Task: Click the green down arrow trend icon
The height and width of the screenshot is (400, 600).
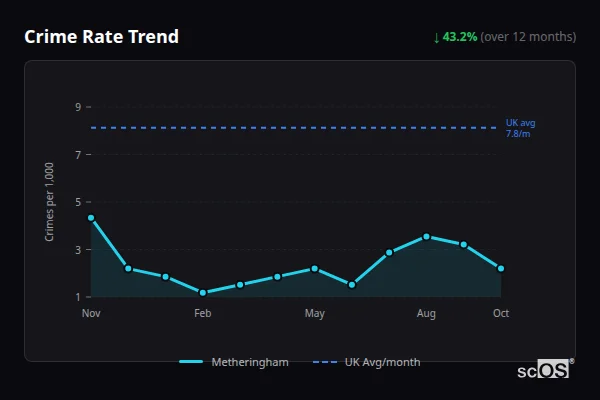Action: coord(436,38)
